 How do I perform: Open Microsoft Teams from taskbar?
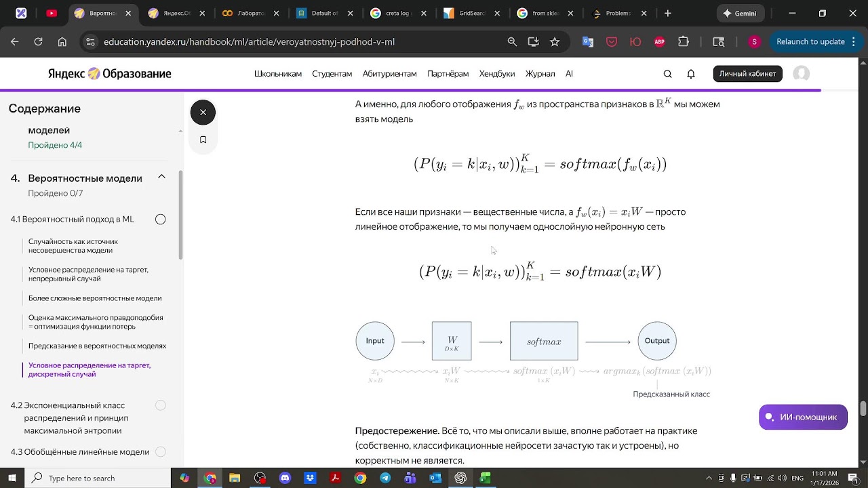[410, 478]
